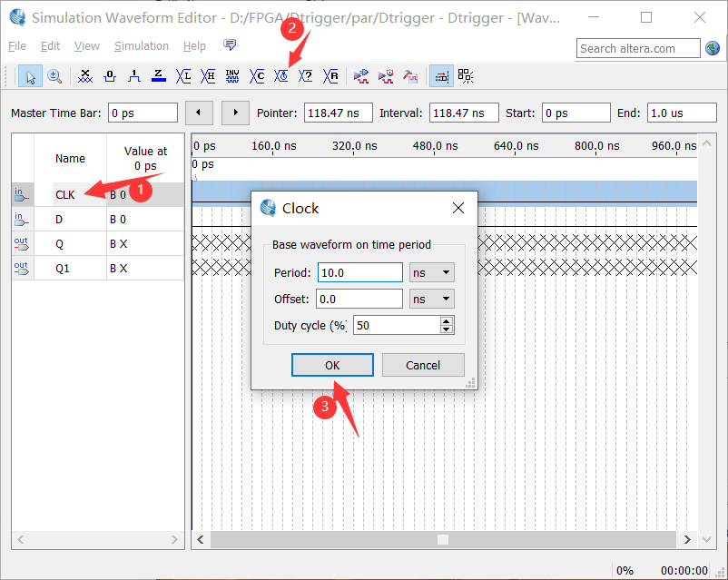This screenshot has width=728, height=580.
Task: Invert the selected waveform (INV)
Action: (232, 76)
